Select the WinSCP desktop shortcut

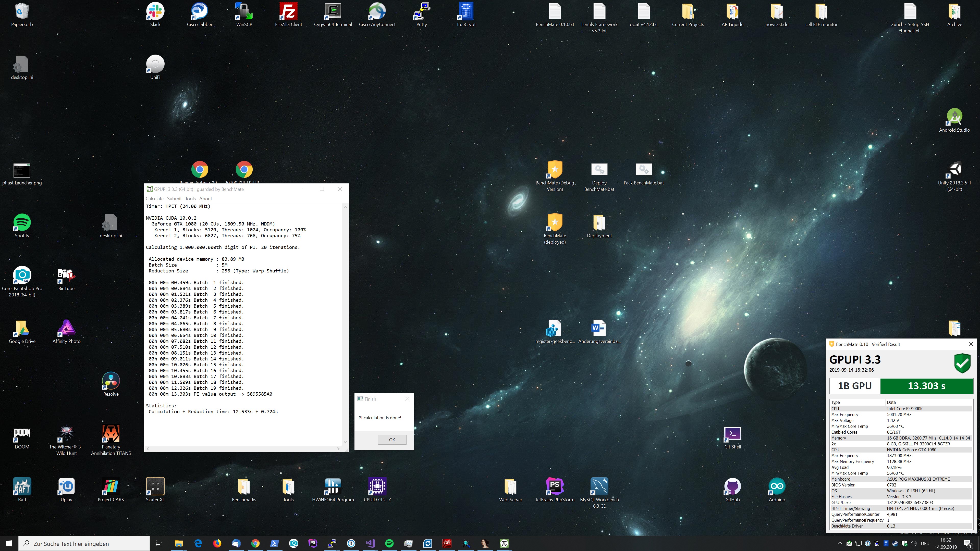(x=244, y=15)
